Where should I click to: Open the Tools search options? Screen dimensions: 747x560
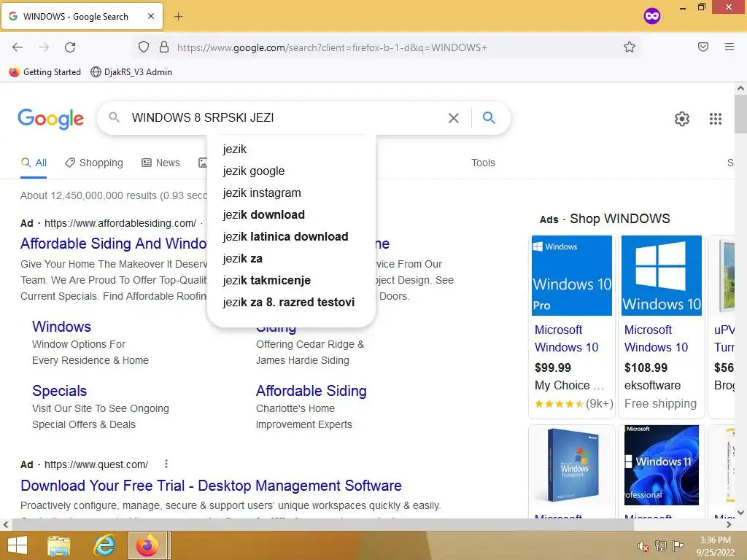click(483, 163)
